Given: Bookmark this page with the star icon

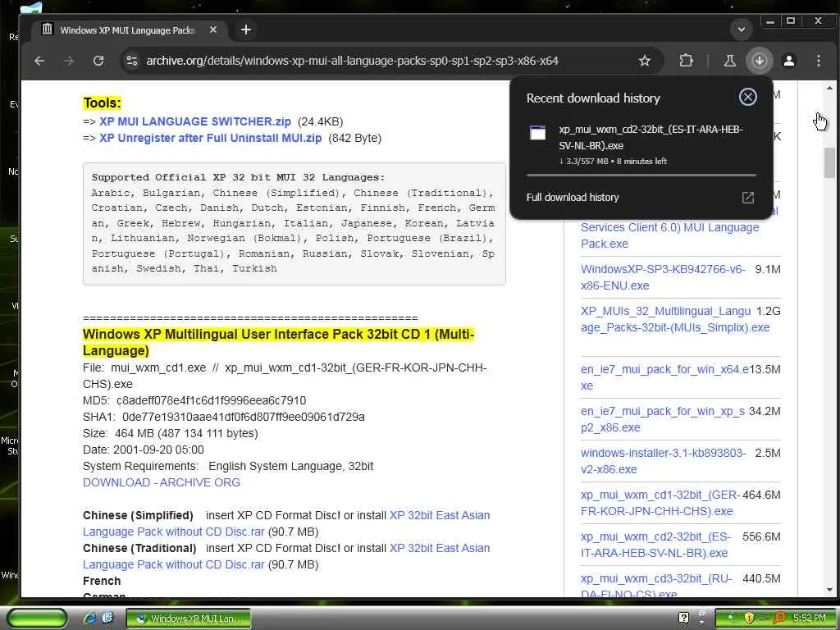Looking at the screenshot, I should click(645, 61).
